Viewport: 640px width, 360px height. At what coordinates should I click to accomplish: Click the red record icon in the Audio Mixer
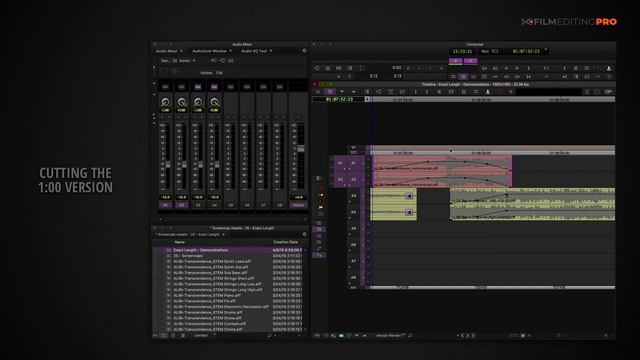[x=164, y=72]
